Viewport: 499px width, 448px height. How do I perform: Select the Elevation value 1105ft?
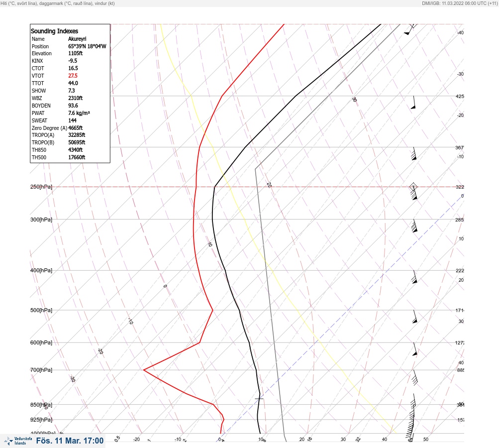coord(76,53)
